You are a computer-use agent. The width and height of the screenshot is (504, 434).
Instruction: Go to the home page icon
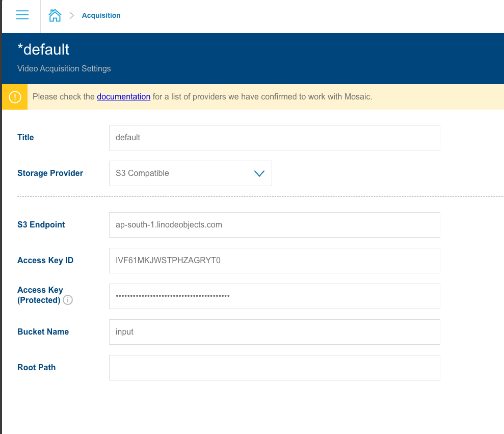[x=55, y=15]
